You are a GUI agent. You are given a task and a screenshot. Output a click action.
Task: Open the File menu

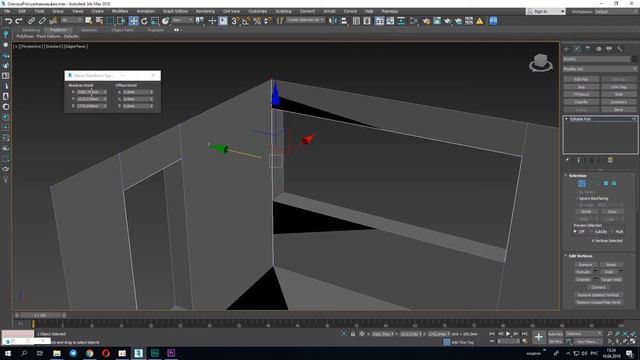pos(7,11)
